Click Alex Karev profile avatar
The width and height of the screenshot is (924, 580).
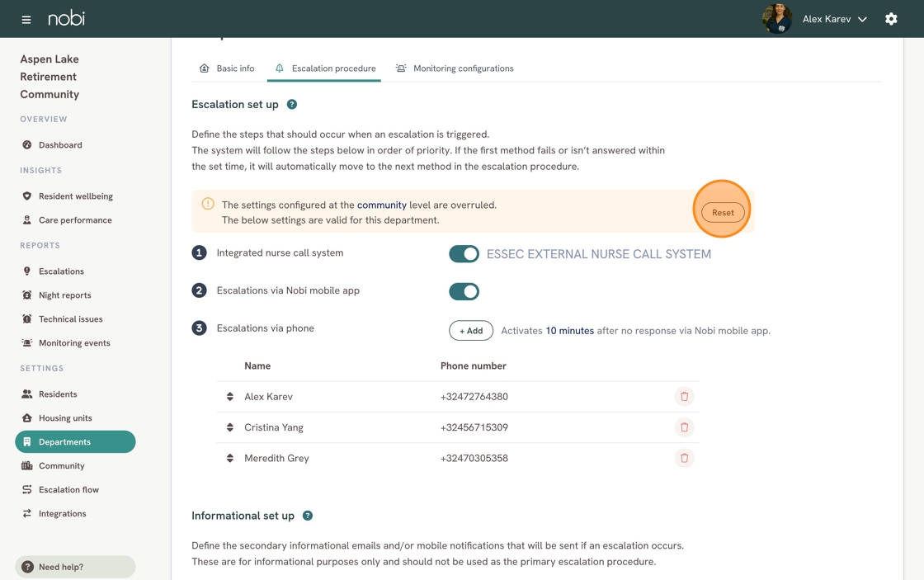coord(776,19)
